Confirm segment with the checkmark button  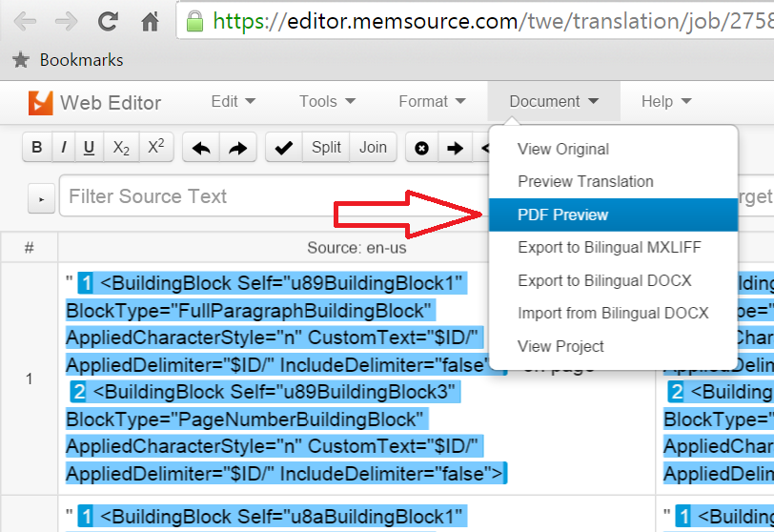284,147
